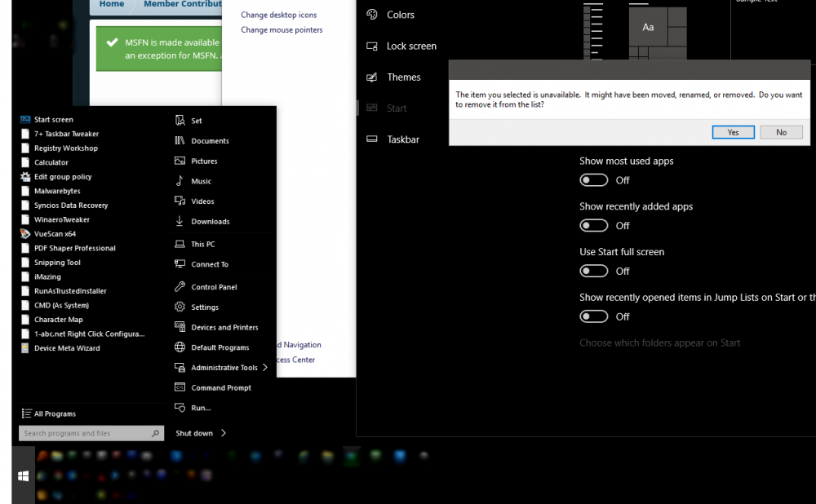Image resolution: width=816 pixels, height=504 pixels.
Task: Click the Music note icon
Action: tap(180, 181)
